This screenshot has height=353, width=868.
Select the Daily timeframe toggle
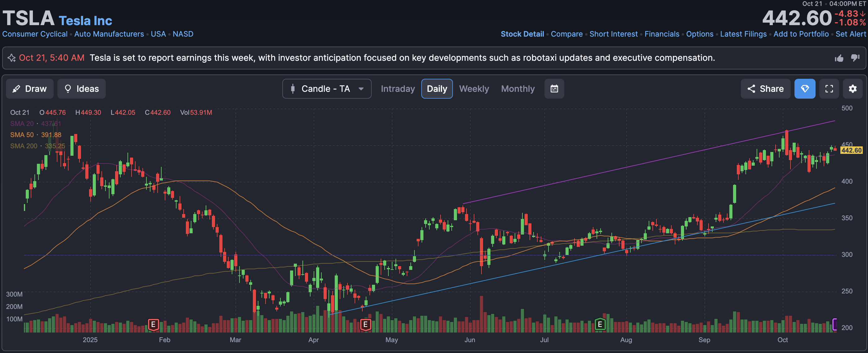pyautogui.click(x=437, y=89)
